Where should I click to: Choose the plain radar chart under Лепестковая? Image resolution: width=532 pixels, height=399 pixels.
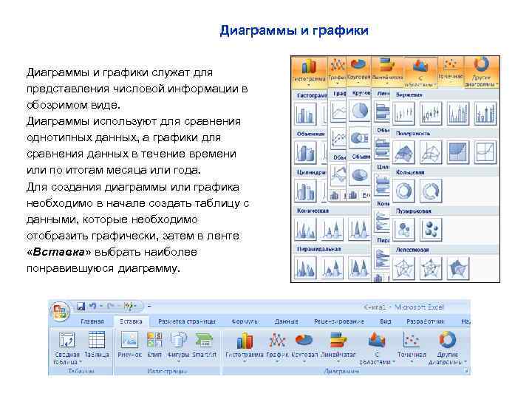click(403, 268)
